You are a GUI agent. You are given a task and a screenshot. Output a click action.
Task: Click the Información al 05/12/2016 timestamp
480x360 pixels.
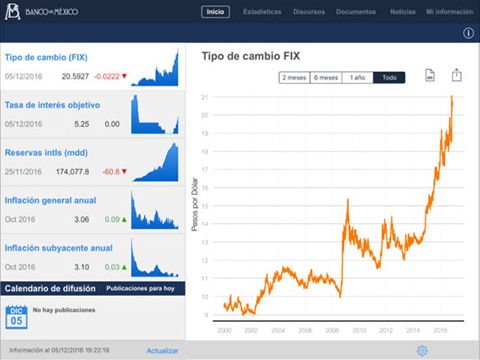pyautogui.click(x=59, y=350)
